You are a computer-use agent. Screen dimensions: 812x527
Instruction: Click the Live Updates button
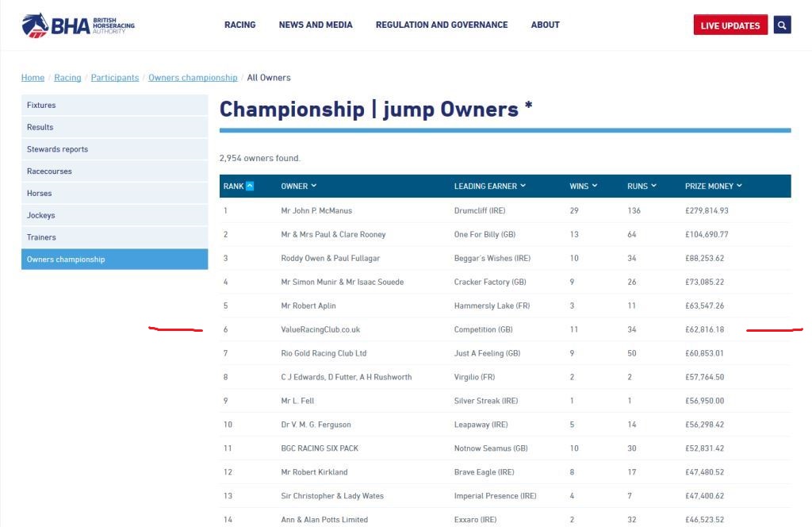730,25
